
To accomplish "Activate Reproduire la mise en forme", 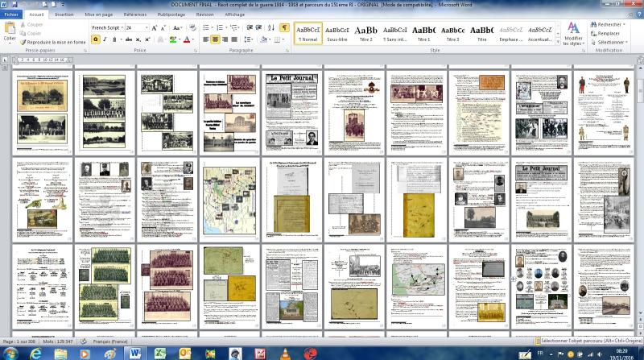I will click(x=52, y=42).
